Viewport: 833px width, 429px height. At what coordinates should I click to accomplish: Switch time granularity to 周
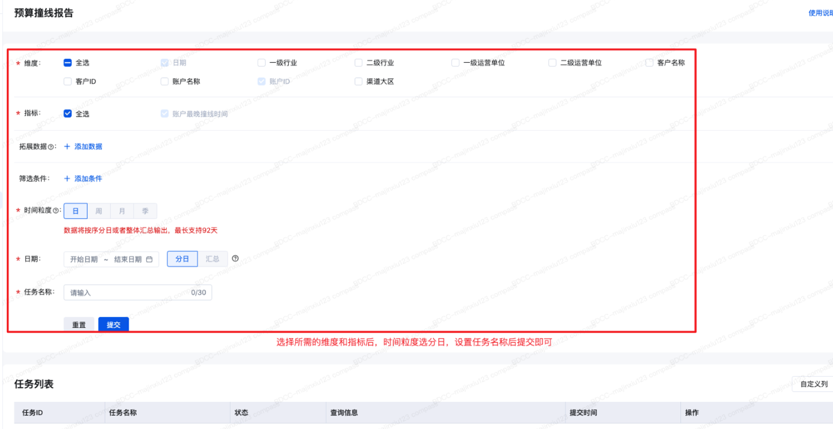[x=98, y=211]
